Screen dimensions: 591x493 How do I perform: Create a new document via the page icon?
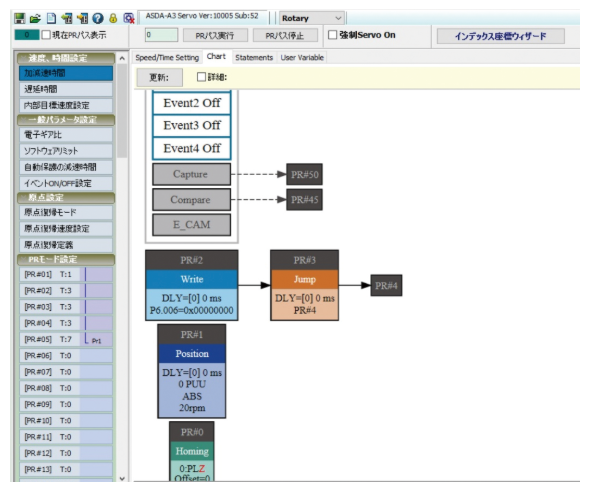pos(51,18)
